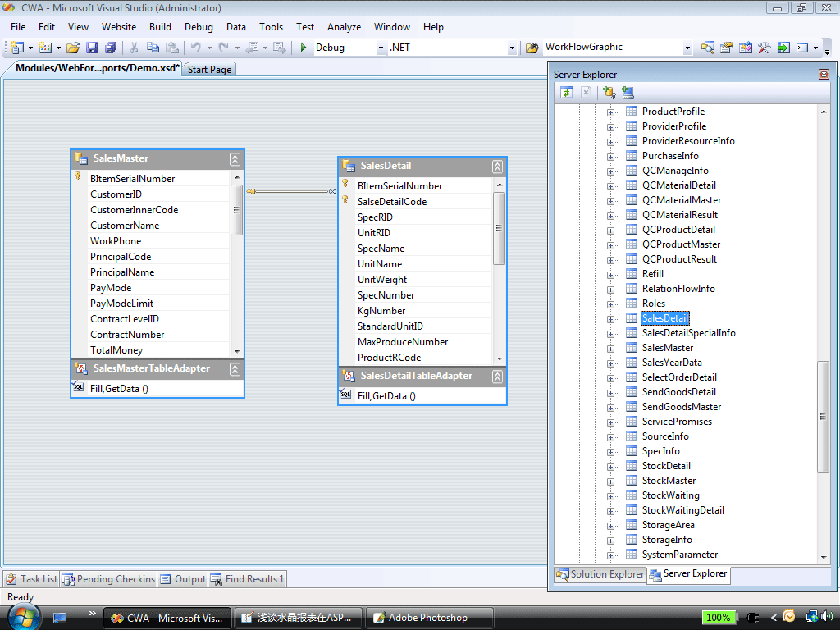Click the Paste toolbar icon
The width and height of the screenshot is (840, 630).
(172, 48)
